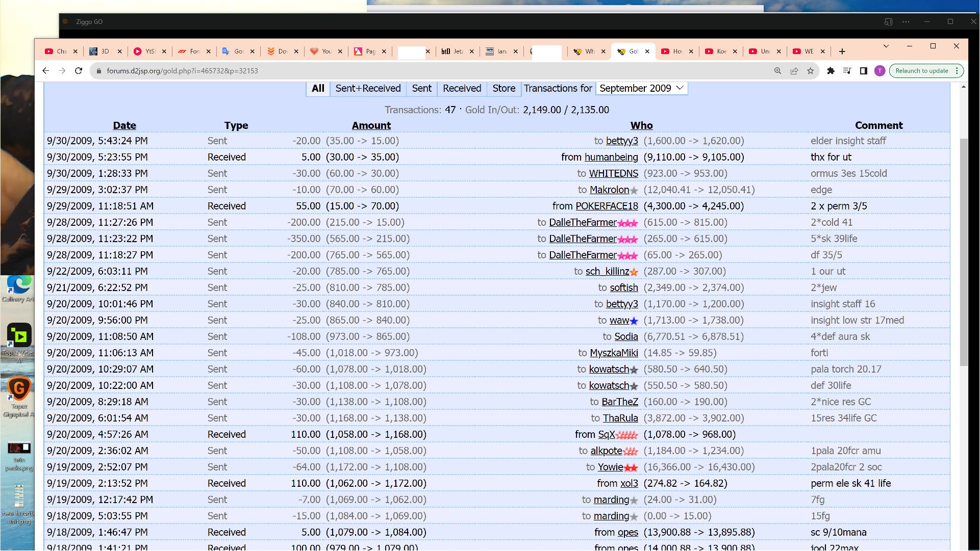Screen dimensions: 980x551
Task: Open the Chrome profile avatar icon
Action: coord(880,71)
